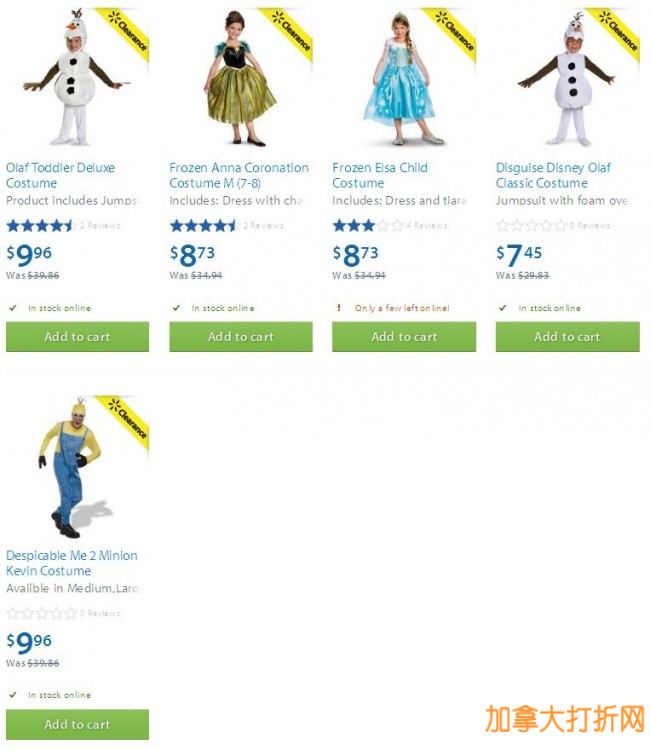650x750 pixels.
Task: Click the Frozen Elsa Child Costume picture
Action: [x=404, y=77]
